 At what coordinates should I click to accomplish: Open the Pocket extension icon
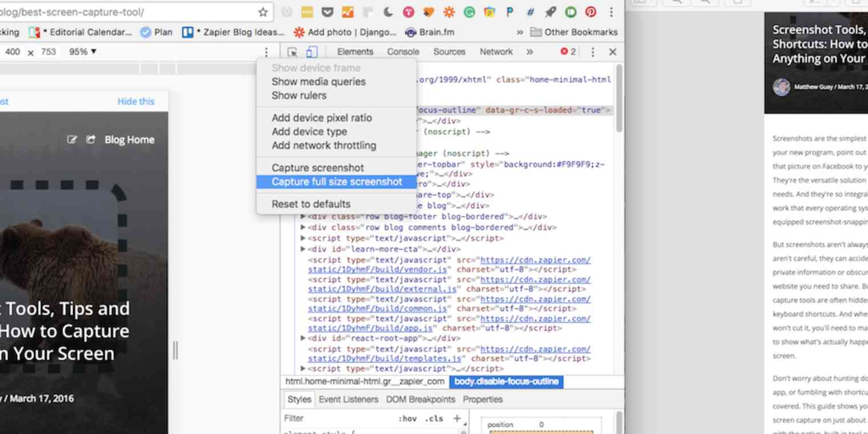[x=327, y=12]
